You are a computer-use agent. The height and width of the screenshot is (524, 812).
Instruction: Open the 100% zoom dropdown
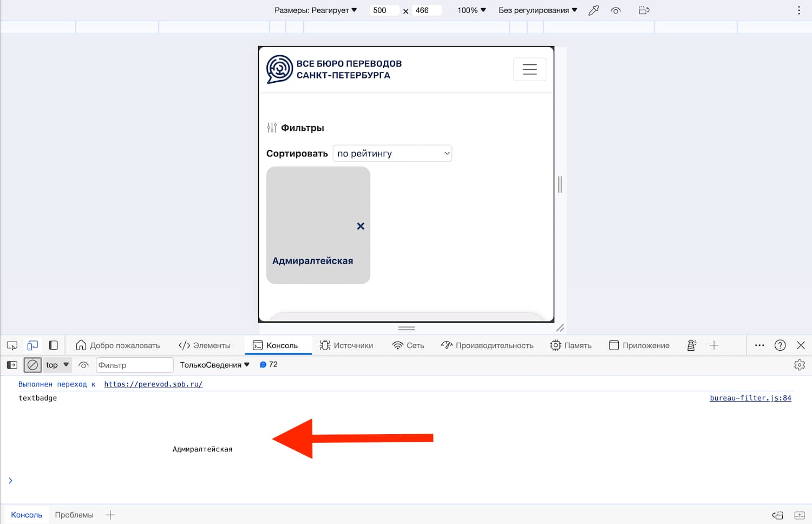(472, 10)
